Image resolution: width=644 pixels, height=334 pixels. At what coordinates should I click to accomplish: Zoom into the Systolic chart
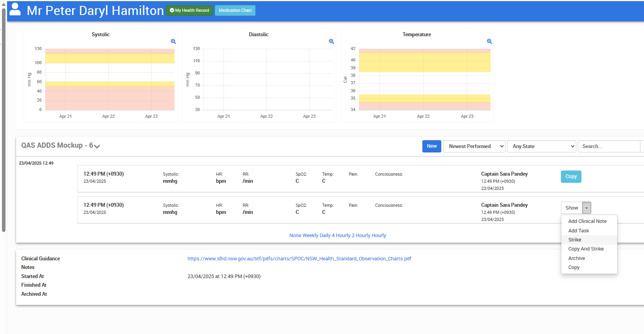173,41
